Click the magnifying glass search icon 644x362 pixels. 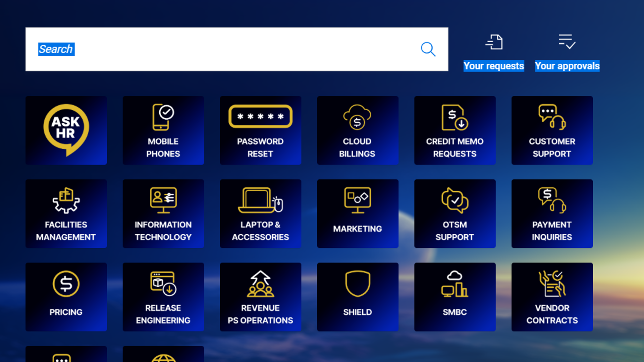pyautogui.click(x=428, y=49)
